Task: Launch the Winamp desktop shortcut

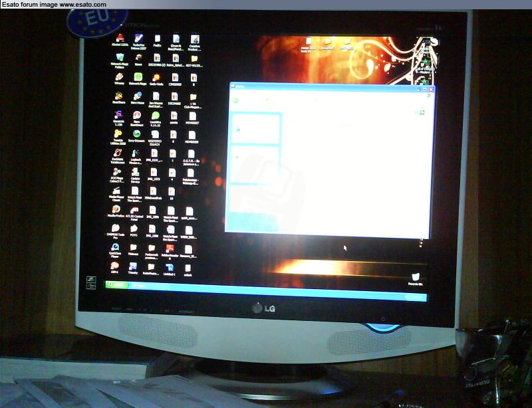Action: pyautogui.click(x=119, y=79)
